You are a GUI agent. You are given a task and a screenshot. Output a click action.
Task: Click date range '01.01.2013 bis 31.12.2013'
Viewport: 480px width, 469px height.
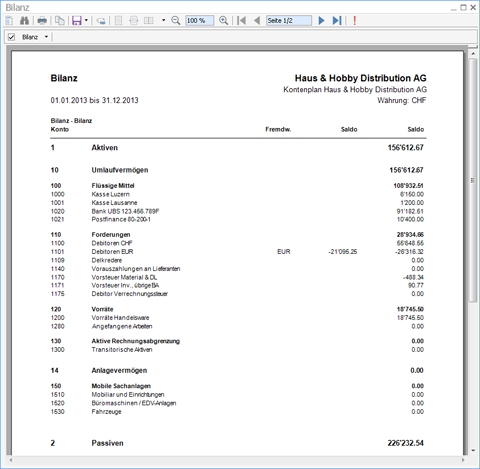click(94, 100)
